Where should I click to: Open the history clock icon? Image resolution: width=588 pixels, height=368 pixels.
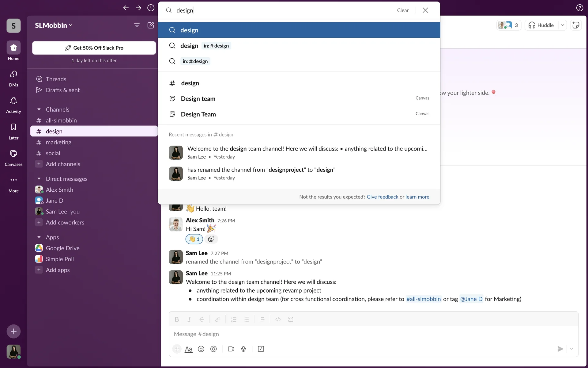151,8
